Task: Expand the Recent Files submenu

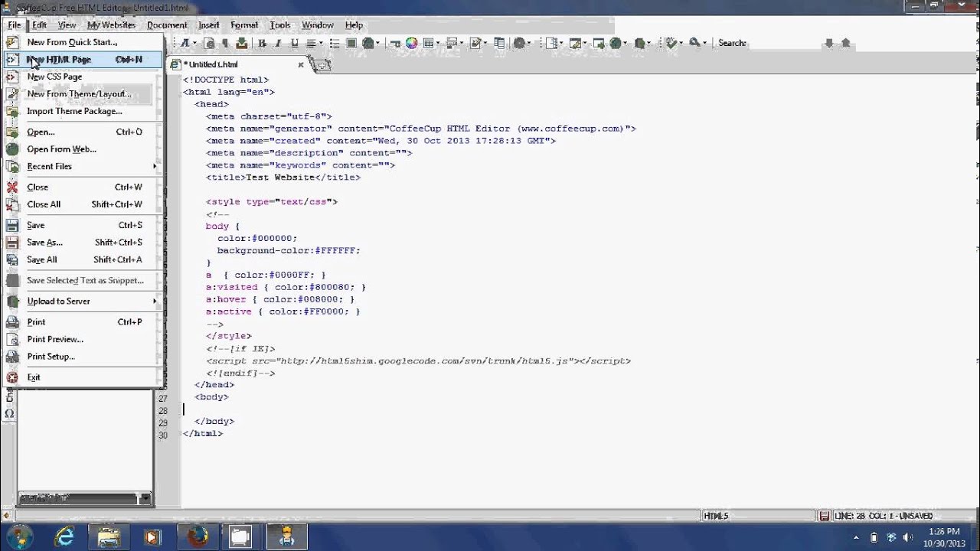Action: (x=155, y=166)
